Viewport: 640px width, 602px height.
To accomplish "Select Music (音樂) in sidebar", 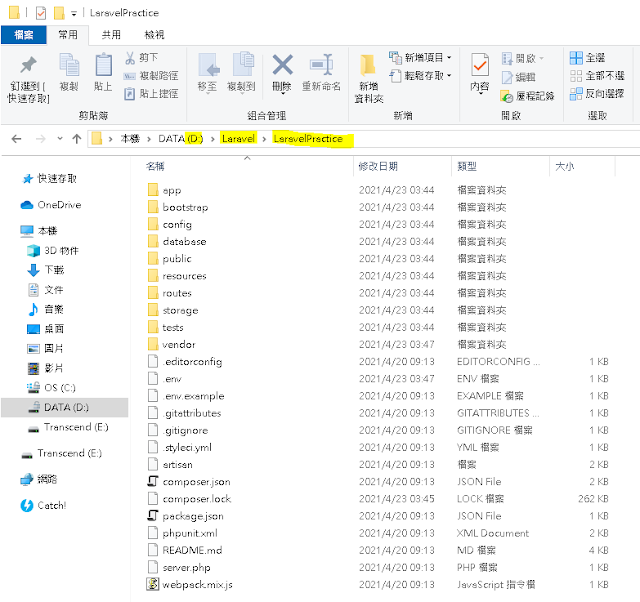I will point(46,309).
